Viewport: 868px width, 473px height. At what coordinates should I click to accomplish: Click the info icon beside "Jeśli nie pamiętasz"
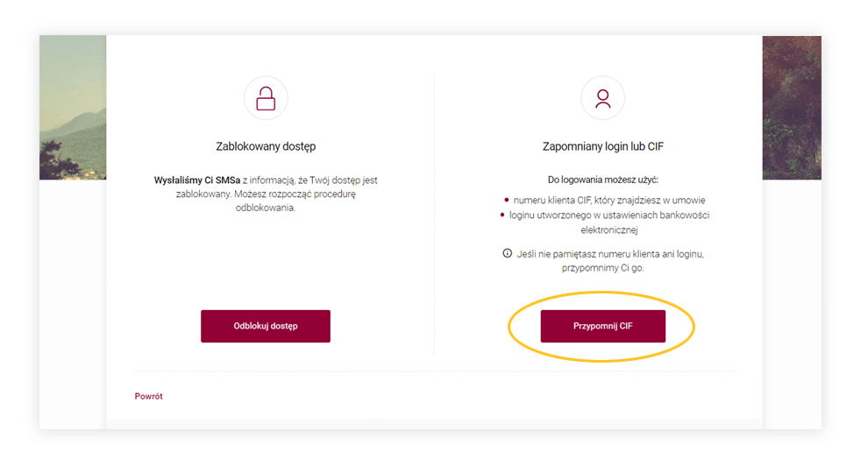(507, 253)
